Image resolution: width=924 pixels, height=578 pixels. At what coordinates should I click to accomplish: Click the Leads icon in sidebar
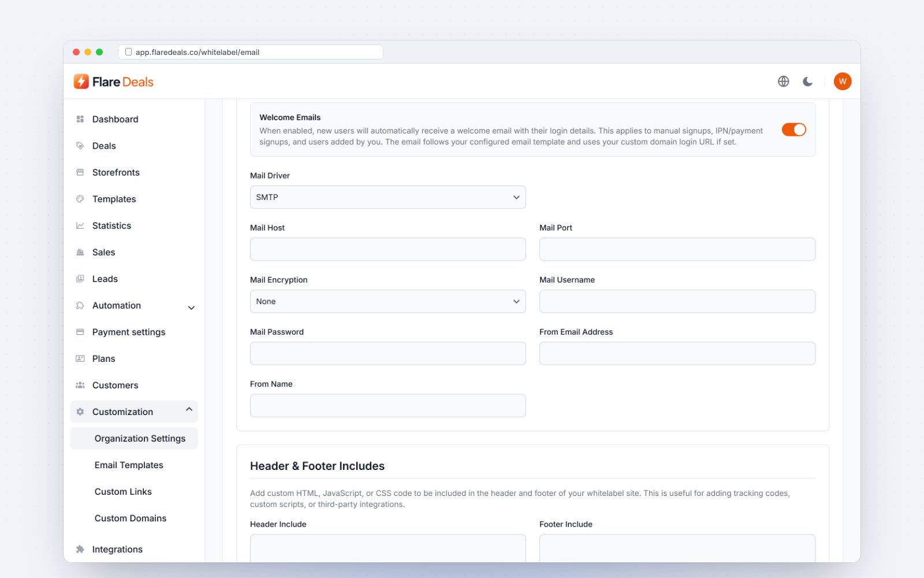tap(80, 279)
